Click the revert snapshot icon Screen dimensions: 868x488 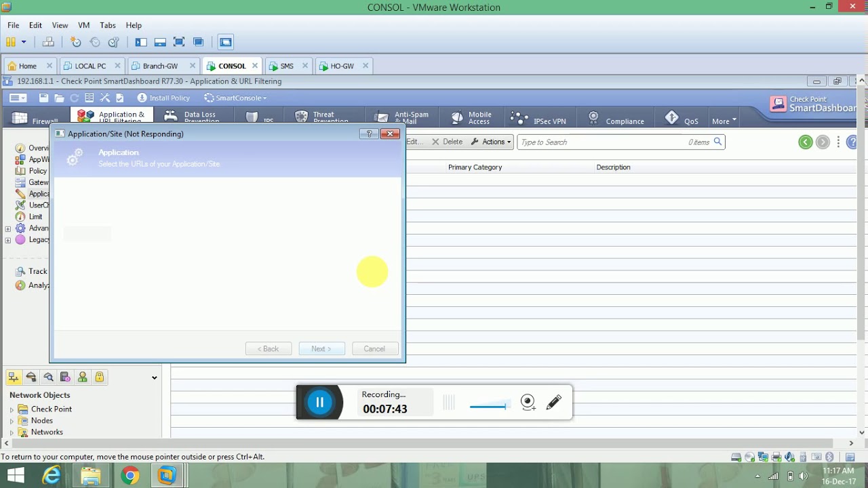[95, 42]
